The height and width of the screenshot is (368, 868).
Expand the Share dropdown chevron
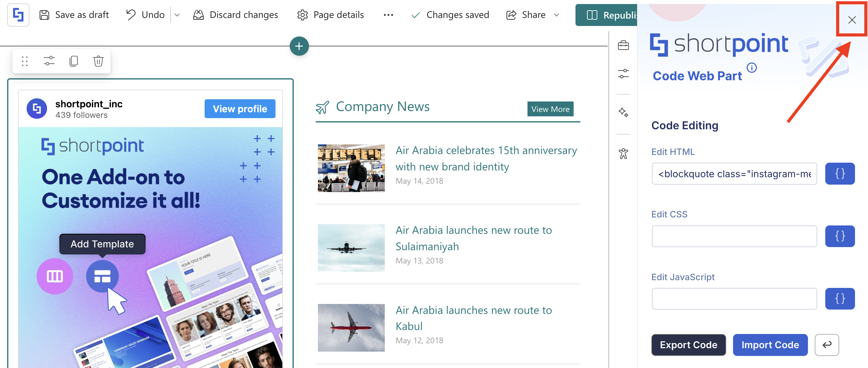point(557,15)
